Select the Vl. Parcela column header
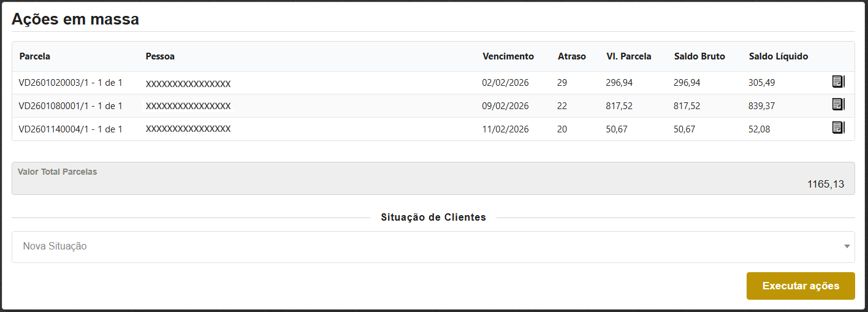The height and width of the screenshot is (312, 868). tap(629, 56)
